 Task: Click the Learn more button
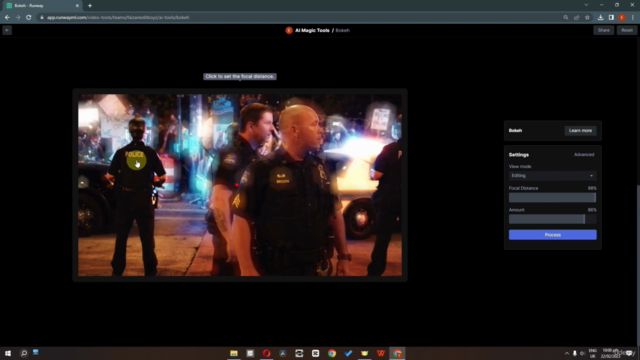580,131
